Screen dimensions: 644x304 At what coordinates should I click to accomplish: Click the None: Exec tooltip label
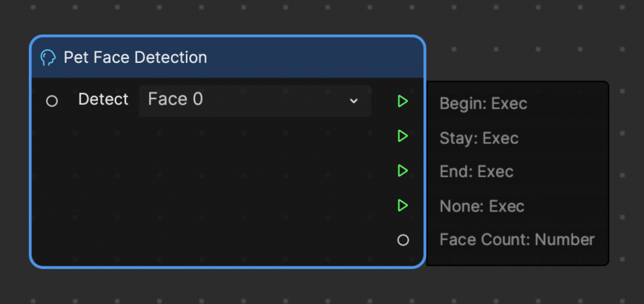coord(482,207)
